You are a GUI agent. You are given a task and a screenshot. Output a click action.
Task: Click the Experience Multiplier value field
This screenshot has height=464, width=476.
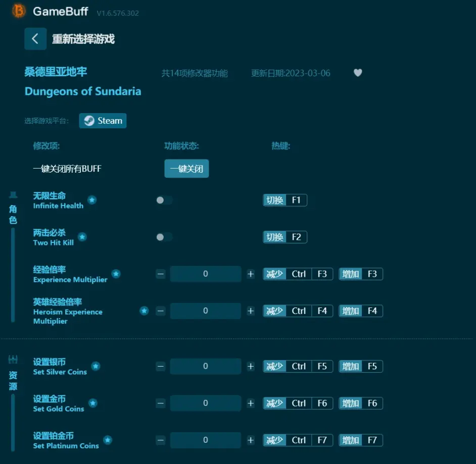pyautogui.click(x=206, y=274)
